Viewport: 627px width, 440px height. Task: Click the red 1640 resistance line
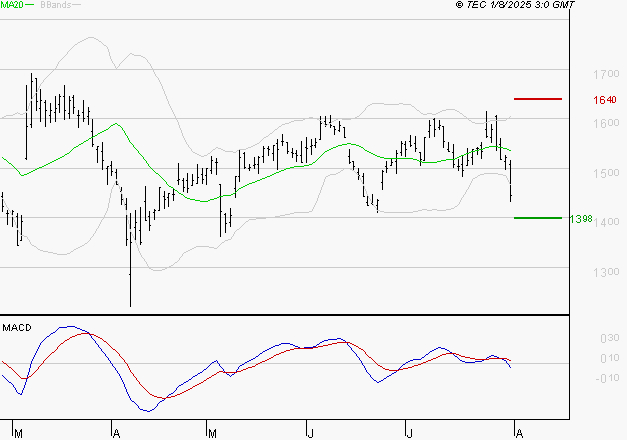point(538,99)
